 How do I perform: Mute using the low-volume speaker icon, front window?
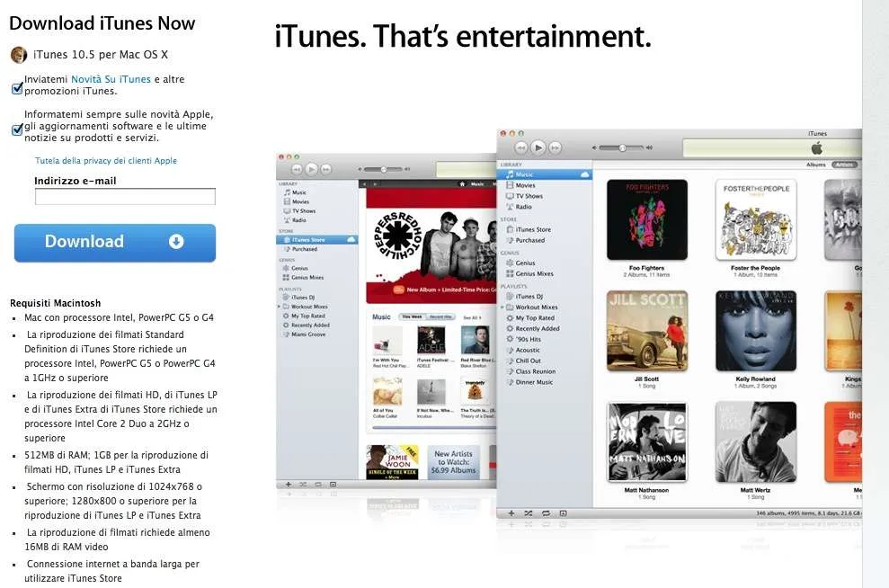pos(594,148)
